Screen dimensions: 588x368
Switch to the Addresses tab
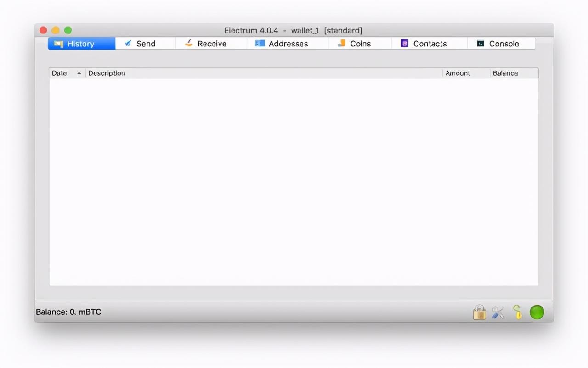click(x=288, y=44)
